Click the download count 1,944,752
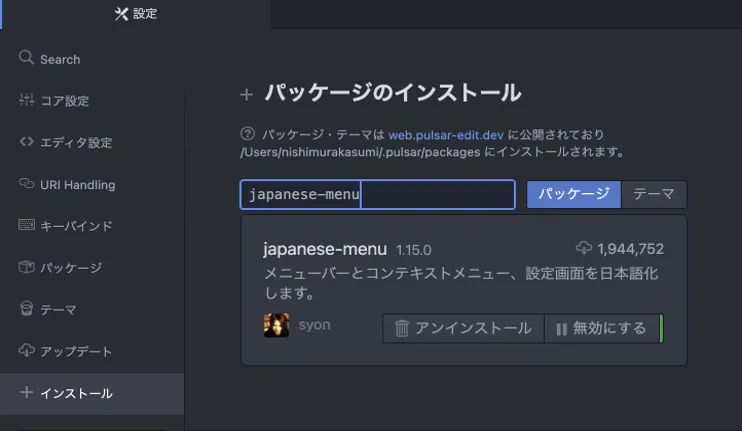 click(630, 249)
